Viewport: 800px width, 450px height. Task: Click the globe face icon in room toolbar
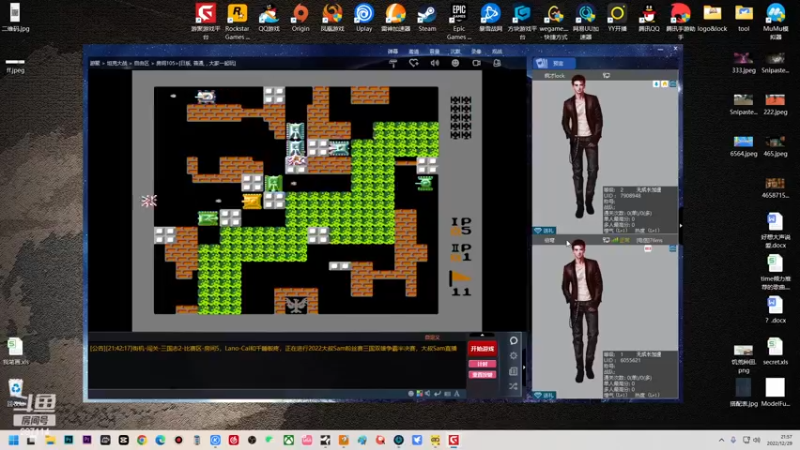pyautogui.click(x=455, y=63)
